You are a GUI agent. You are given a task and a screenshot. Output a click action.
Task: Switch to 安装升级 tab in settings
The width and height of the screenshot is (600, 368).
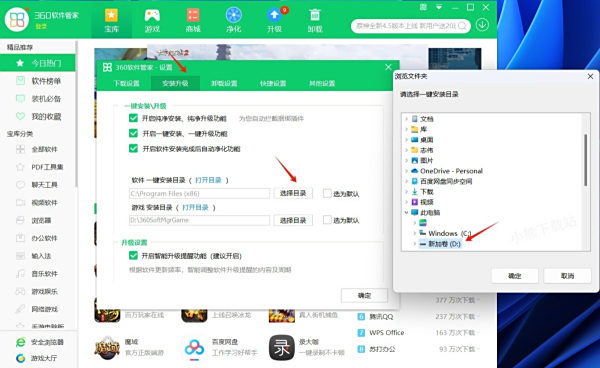point(175,83)
